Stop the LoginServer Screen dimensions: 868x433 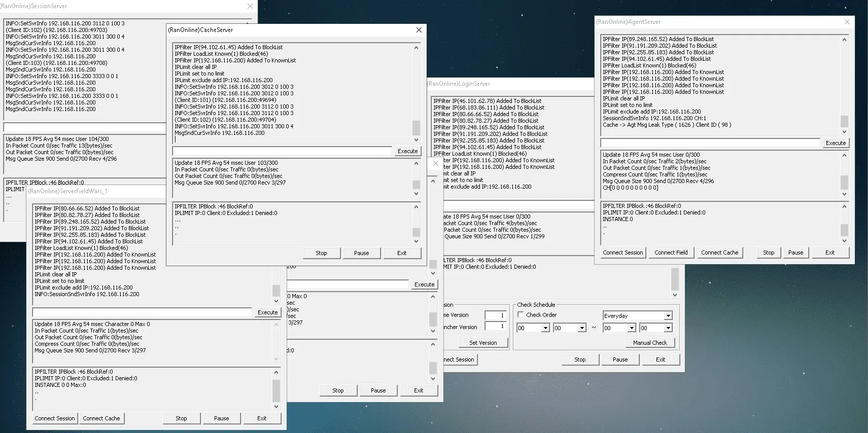[x=580, y=359]
